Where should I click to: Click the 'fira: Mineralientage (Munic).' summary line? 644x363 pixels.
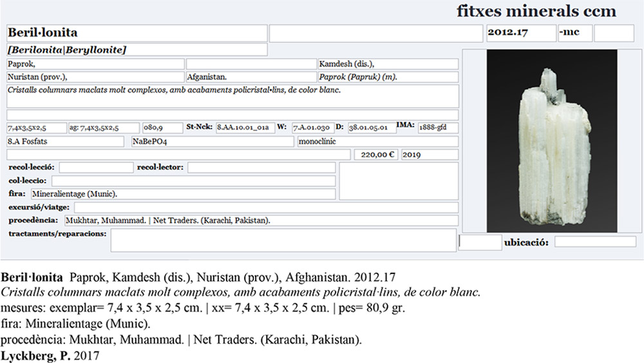click(75, 324)
